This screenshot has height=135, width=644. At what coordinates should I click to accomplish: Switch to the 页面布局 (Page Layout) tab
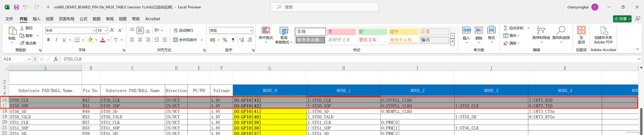pos(66,19)
